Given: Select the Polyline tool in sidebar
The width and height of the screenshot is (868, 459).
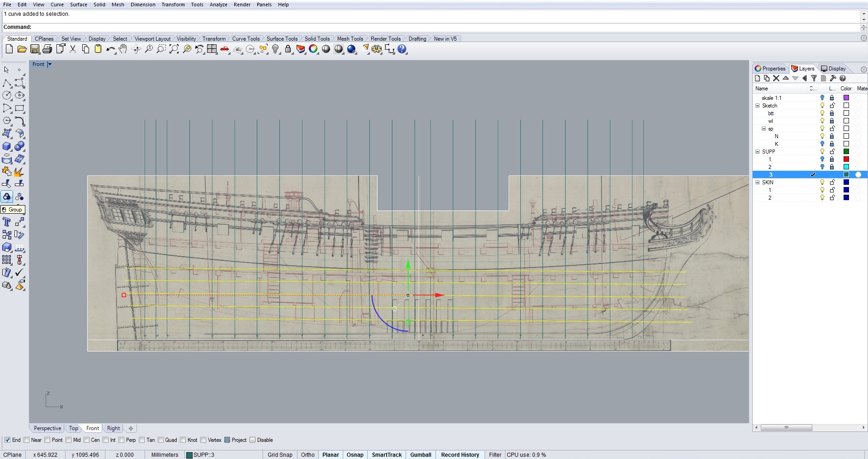Looking at the screenshot, I should 7,83.
